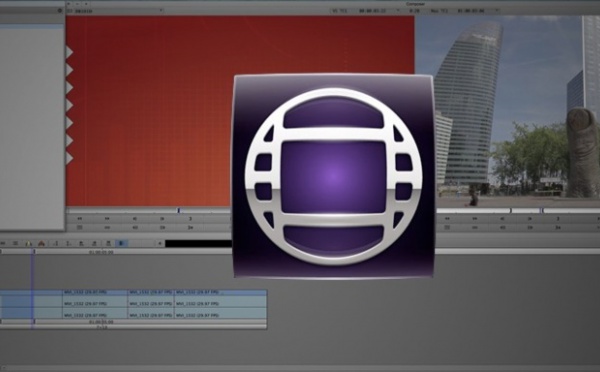Click yellow Lift icon in timeline toolbar
Viewport: 600px width, 372px height.
point(28,243)
